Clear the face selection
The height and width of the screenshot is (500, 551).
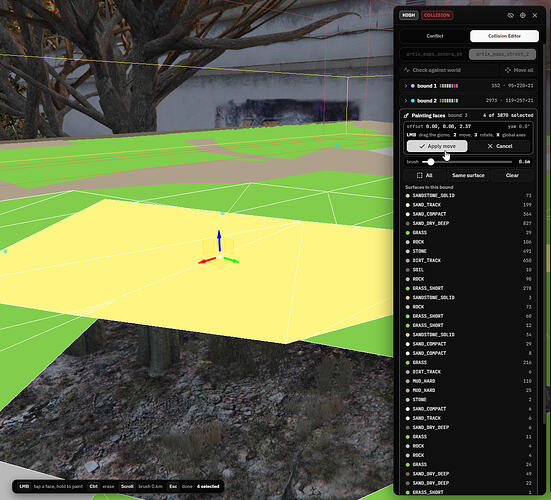tap(512, 175)
